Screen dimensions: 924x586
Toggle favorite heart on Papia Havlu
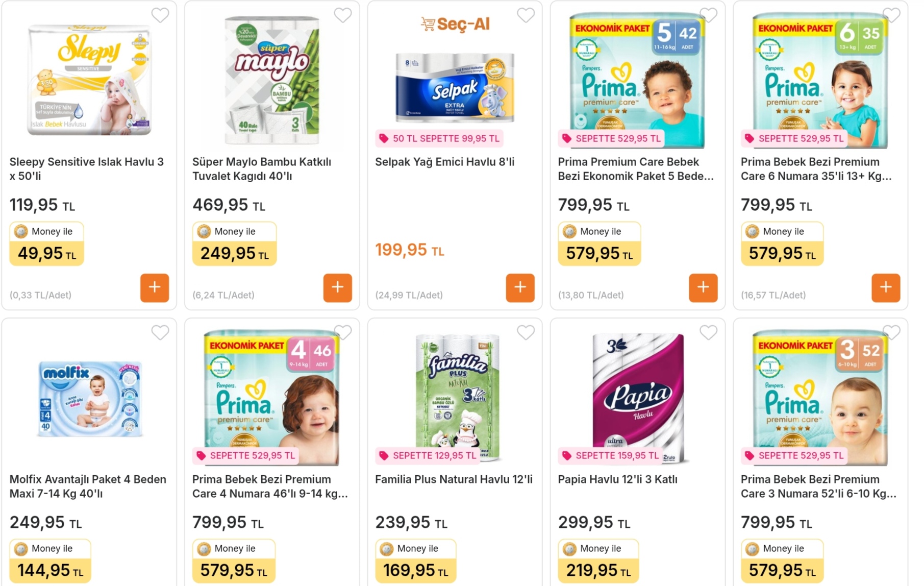coord(708,333)
